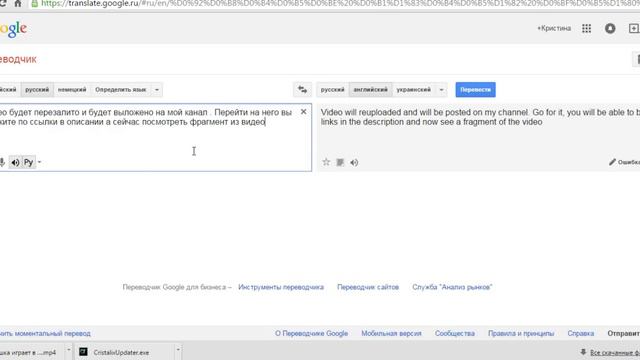Select украинский as target language
Viewport: 640px width, 360px height.
tap(413, 89)
